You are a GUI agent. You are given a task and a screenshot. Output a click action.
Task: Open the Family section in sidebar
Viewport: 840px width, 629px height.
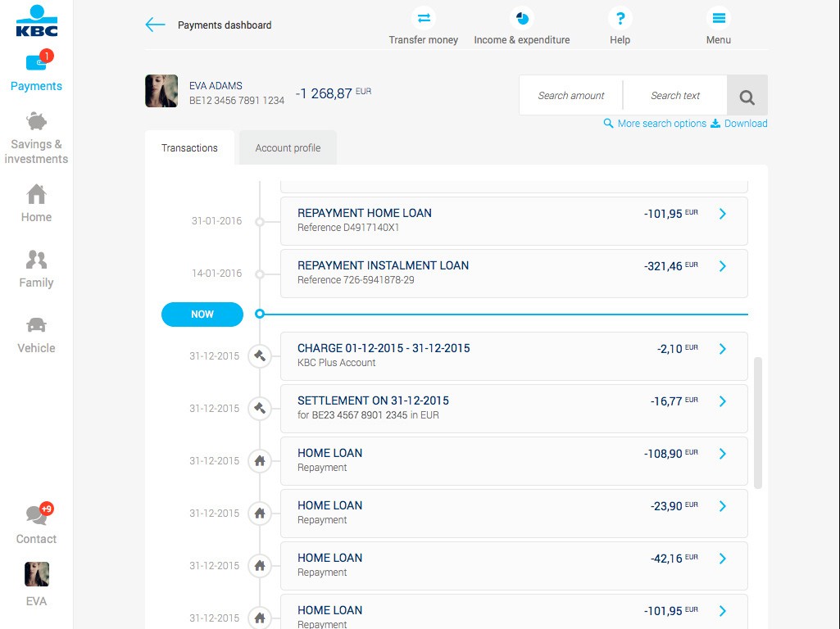click(36, 260)
